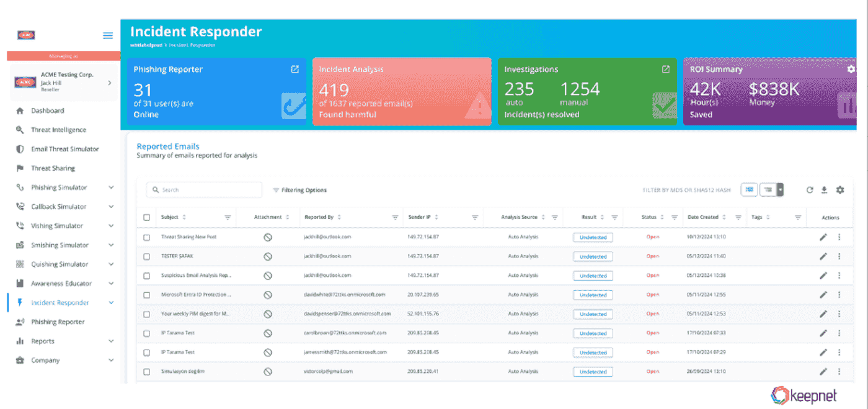
Task: Click Undetected result for Simulasyon degilim row
Action: tap(593, 372)
